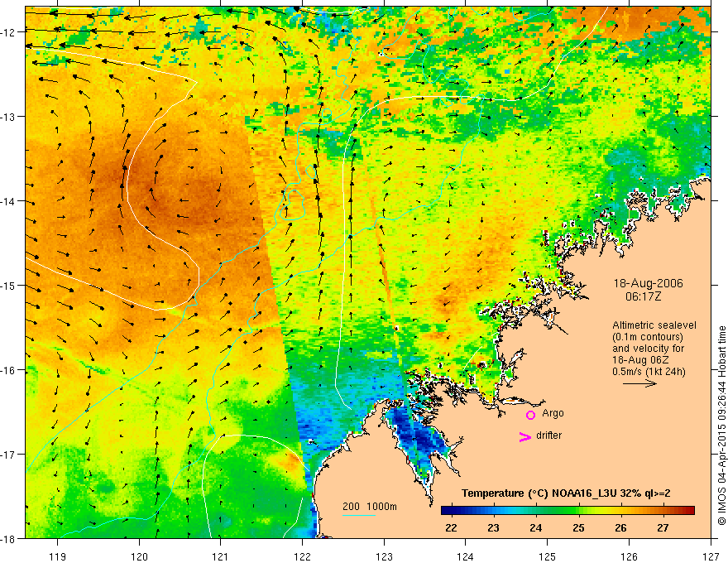
Task: Click the date label 18-Aug-2006
Action: 648,283
